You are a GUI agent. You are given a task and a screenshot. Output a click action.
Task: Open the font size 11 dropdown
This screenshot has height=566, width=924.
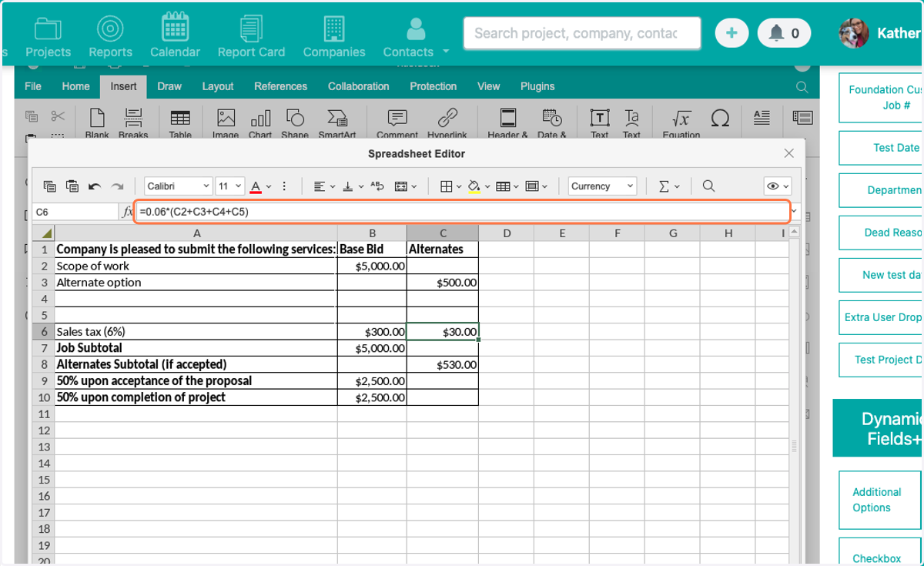[230, 186]
